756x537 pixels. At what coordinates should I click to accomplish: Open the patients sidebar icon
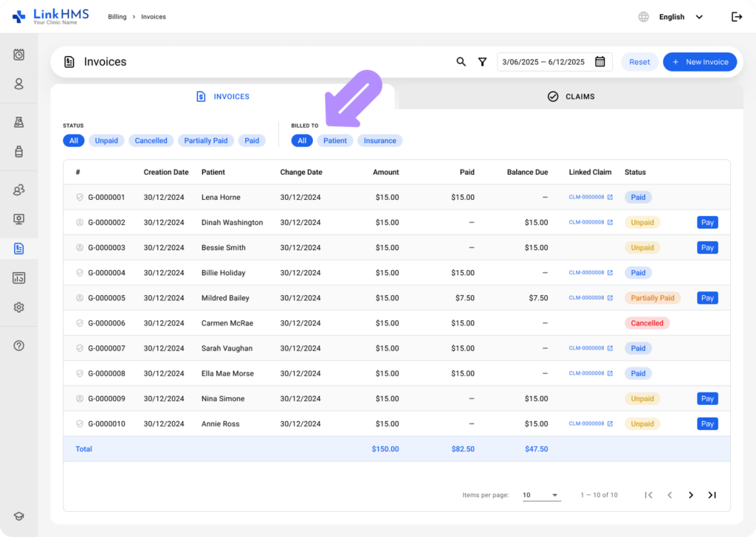[18, 84]
